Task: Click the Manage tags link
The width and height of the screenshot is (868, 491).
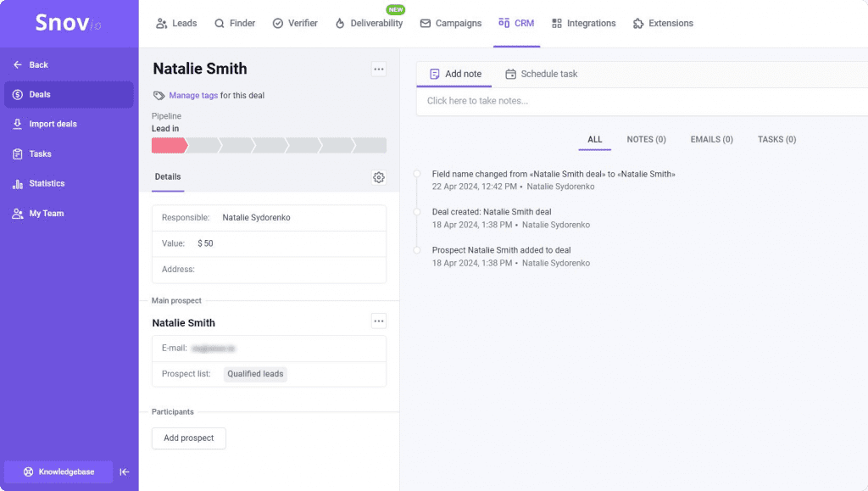Action: click(194, 96)
